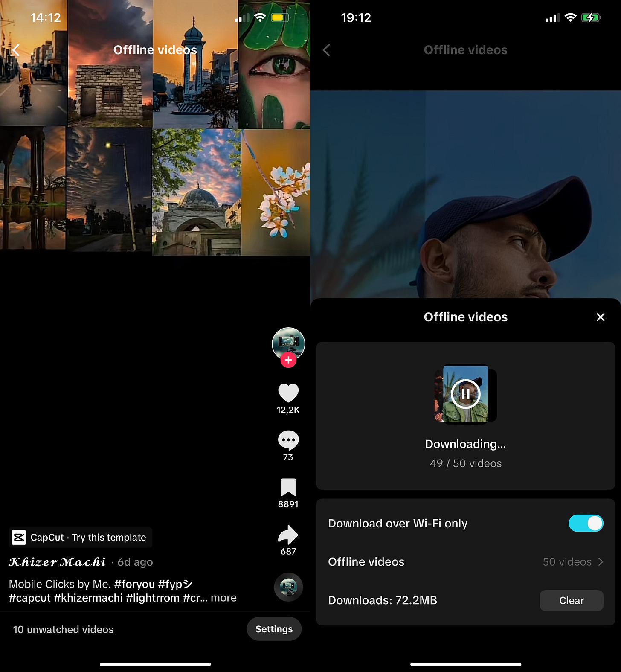Screen dimensions: 621x672
Task: Expand the caption with 'more'
Action: coord(223,598)
